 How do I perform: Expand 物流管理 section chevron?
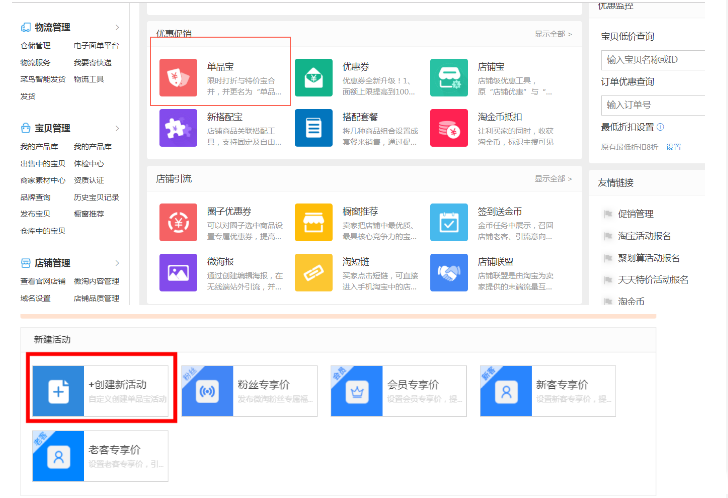(x=117, y=27)
